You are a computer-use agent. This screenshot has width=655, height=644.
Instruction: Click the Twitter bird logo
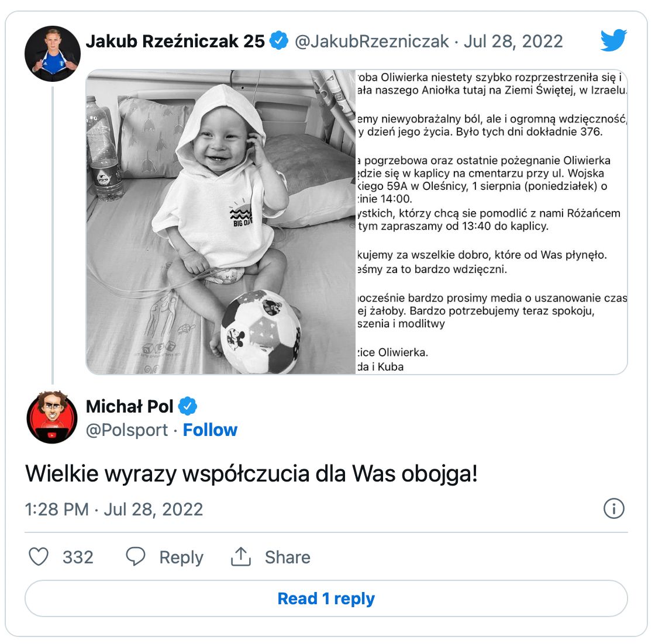click(x=613, y=40)
